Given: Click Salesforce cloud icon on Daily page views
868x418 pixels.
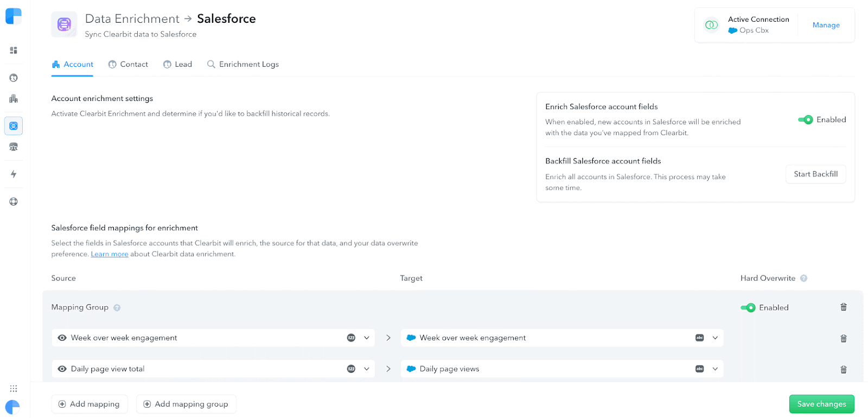Looking at the screenshot, I should [411, 369].
